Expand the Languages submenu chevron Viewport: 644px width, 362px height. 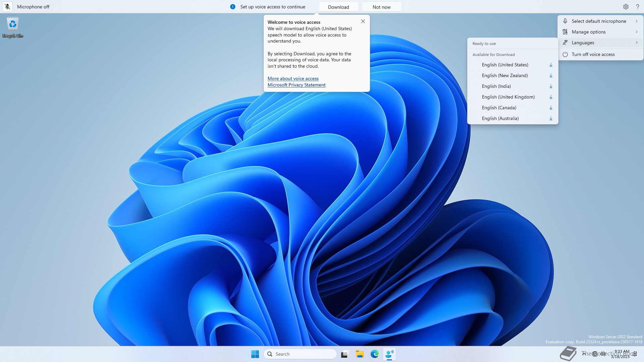click(x=636, y=43)
